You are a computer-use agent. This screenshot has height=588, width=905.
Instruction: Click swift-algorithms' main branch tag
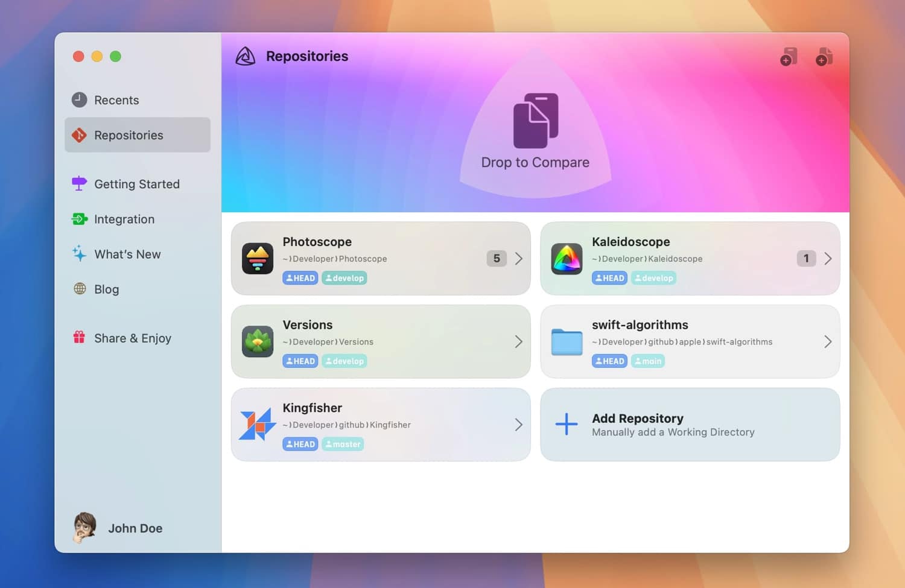coord(648,361)
